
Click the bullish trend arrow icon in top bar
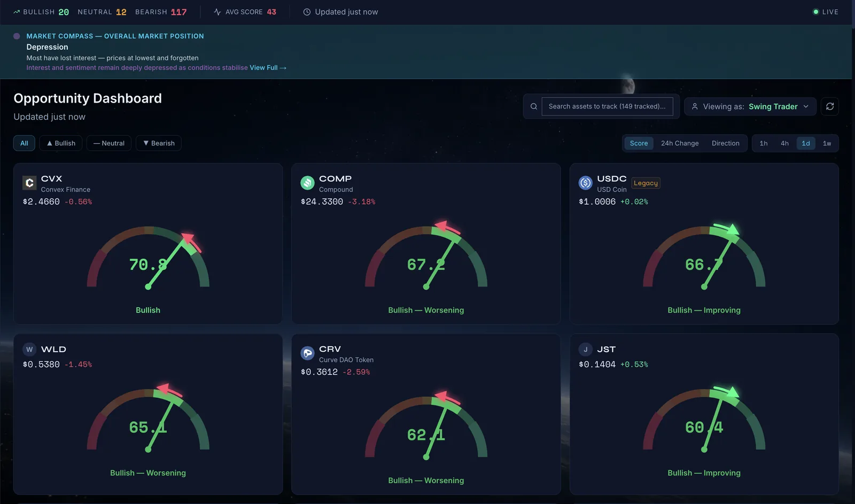(x=17, y=12)
